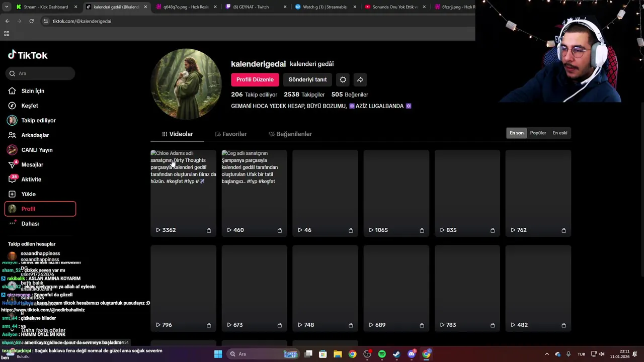Go back in the browser
The height and width of the screenshot is (362, 644).
(x=7, y=21)
